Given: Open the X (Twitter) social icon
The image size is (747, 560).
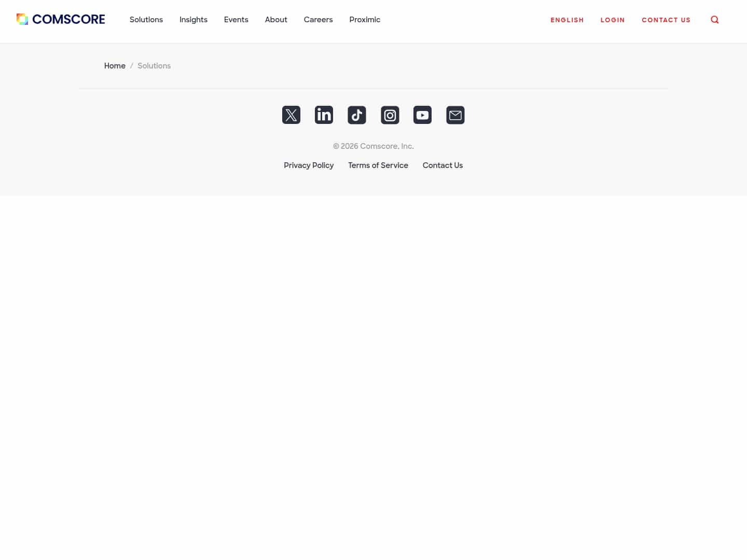Looking at the screenshot, I should pos(291,115).
